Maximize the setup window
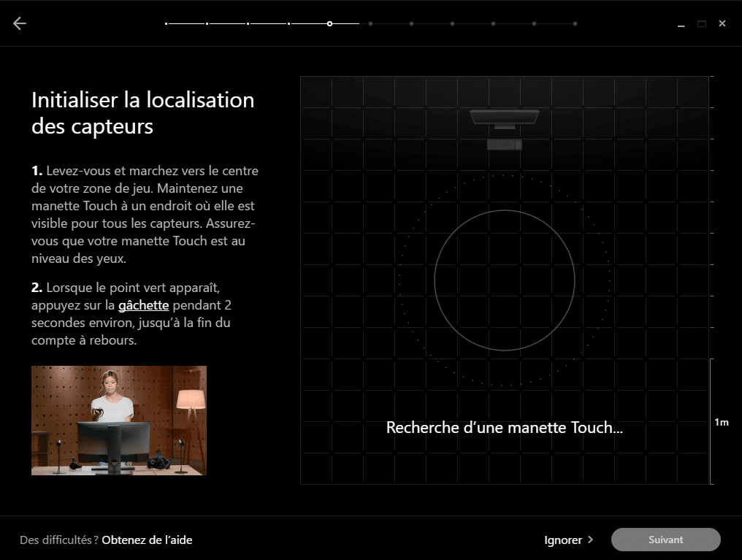The image size is (742, 560). click(701, 24)
